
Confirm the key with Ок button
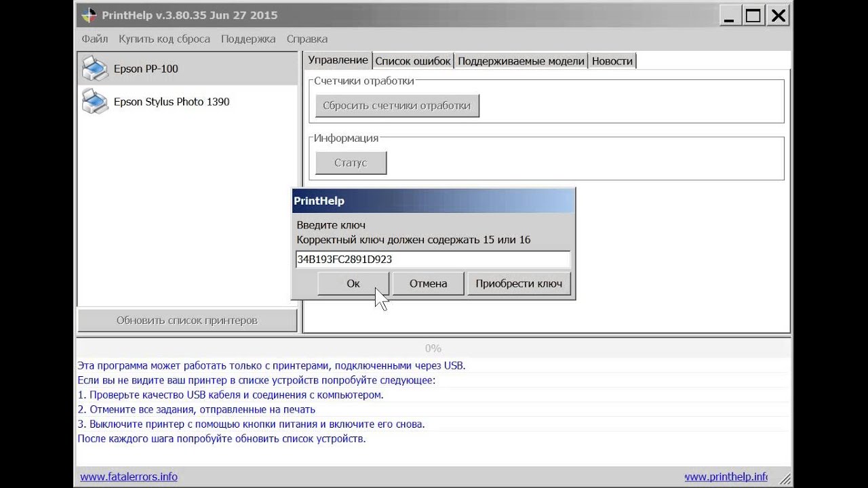pos(353,283)
